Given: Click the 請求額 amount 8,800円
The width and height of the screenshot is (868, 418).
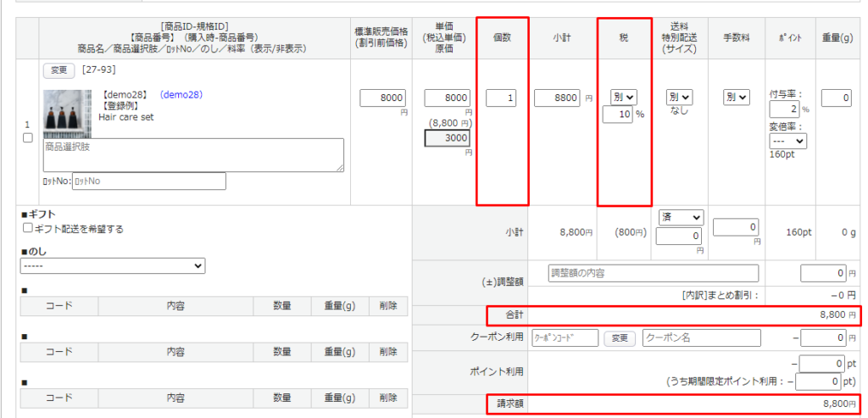Looking at the screenshot, I should tap(840, 404).
